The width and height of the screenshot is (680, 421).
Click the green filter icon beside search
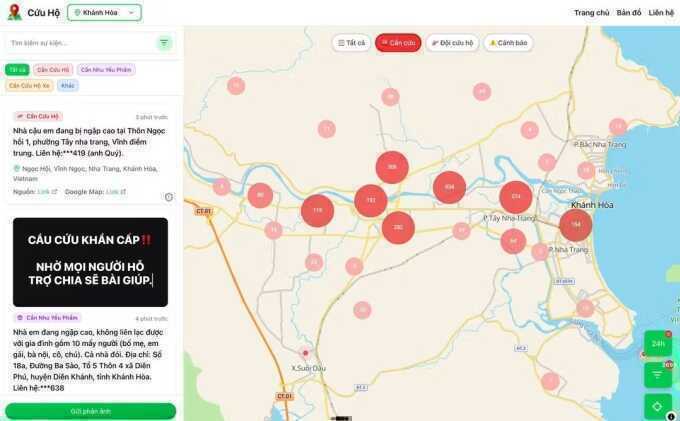164,42
